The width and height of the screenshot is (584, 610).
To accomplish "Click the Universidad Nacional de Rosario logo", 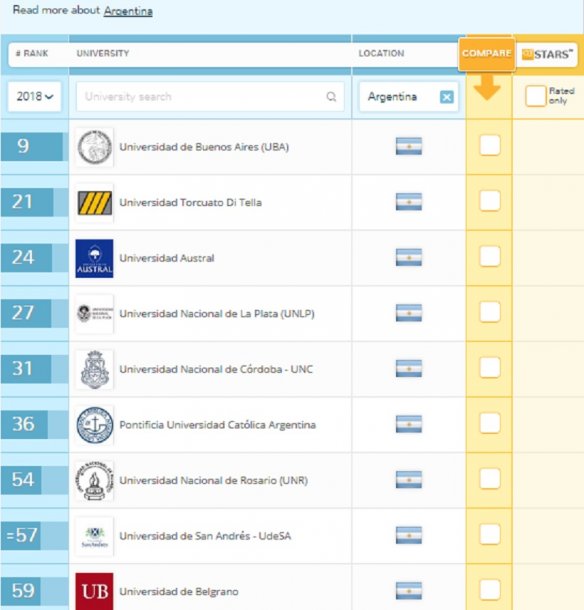I will 95,480.
